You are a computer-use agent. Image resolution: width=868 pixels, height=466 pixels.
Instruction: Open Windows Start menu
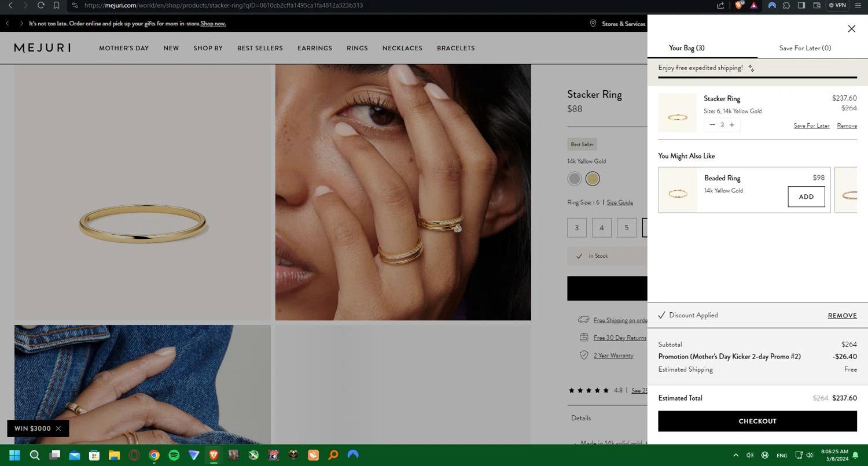[x=14, y=455]
